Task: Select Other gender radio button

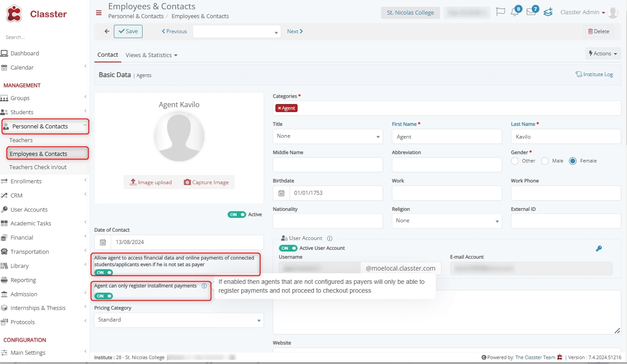Action: 515,161
